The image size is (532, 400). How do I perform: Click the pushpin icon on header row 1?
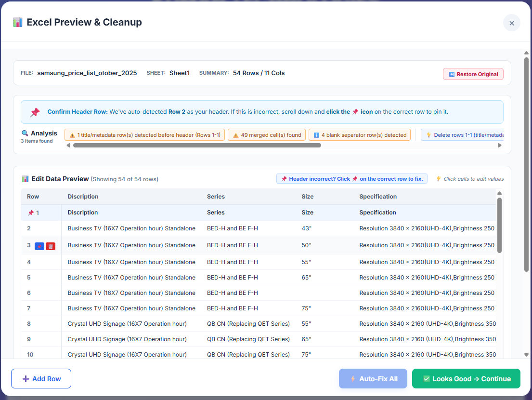[31, 213]
